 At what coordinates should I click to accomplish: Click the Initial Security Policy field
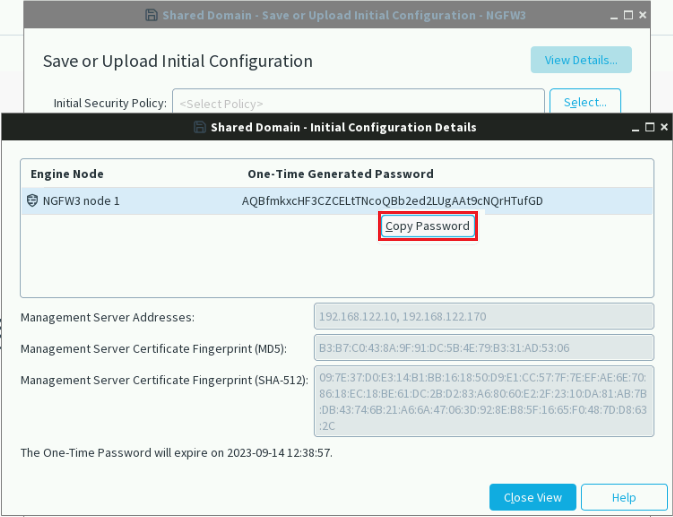(358, 102)
